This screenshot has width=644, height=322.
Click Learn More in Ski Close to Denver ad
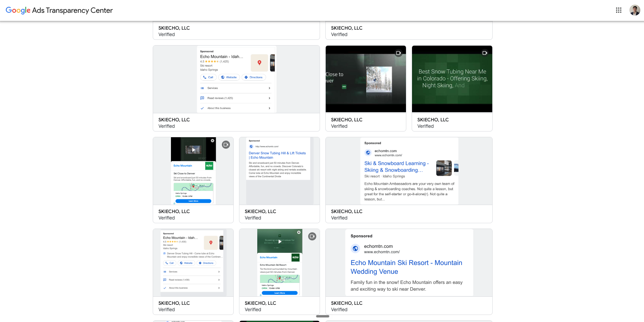point(194,201)
